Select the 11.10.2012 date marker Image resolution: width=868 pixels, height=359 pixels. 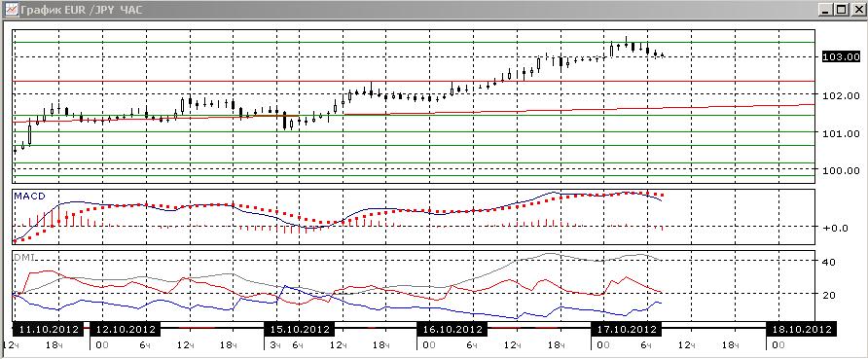point(48,329)
